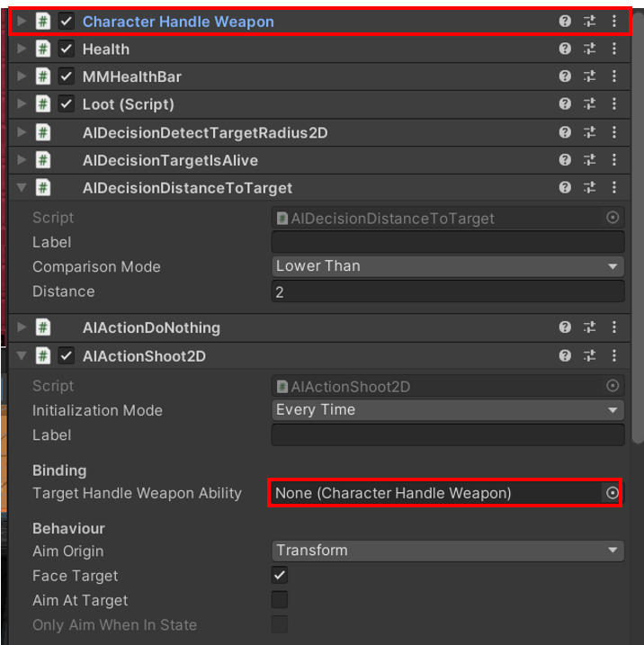Open object picker for AIDecisionDistanceToTarget script field
Image resolution: width=644 pixels, height=645 pixels.
[613, 218]
